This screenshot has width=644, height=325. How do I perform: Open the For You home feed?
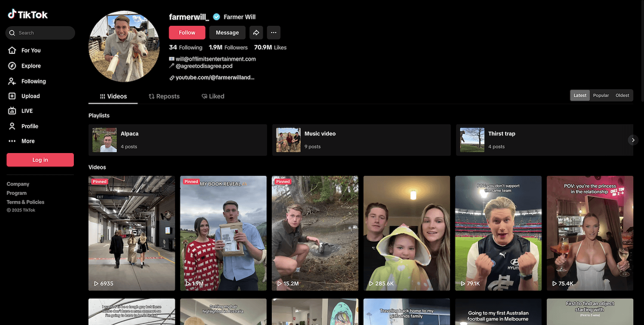[30, 50]
